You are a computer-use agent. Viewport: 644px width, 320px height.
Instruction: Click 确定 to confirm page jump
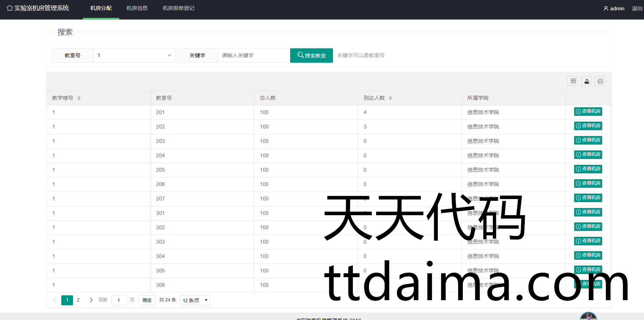coord(147,300)
